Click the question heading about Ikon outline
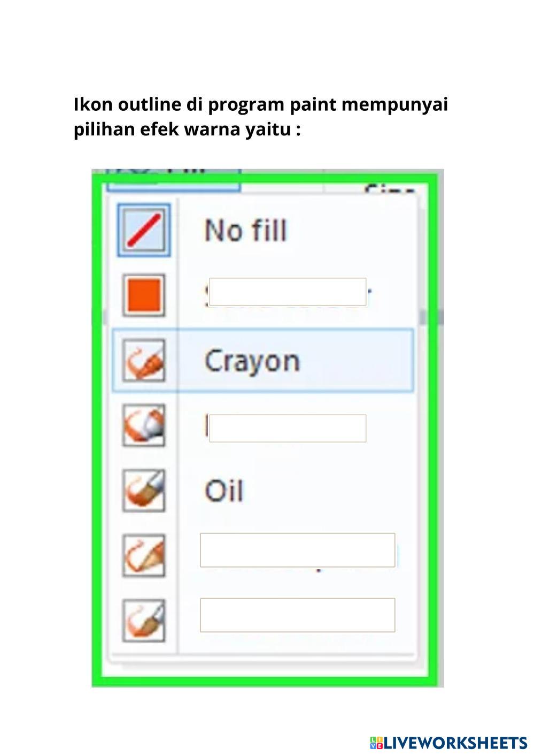 click(x=260, y=116)
